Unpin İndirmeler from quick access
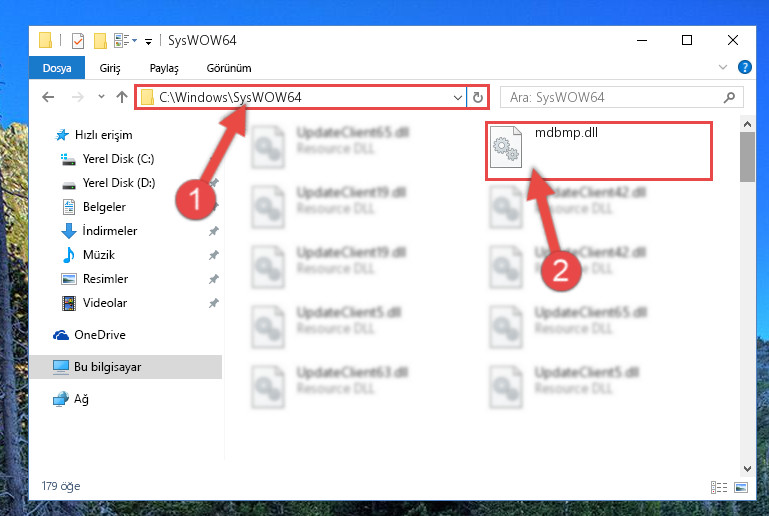 tap(213, 231)
